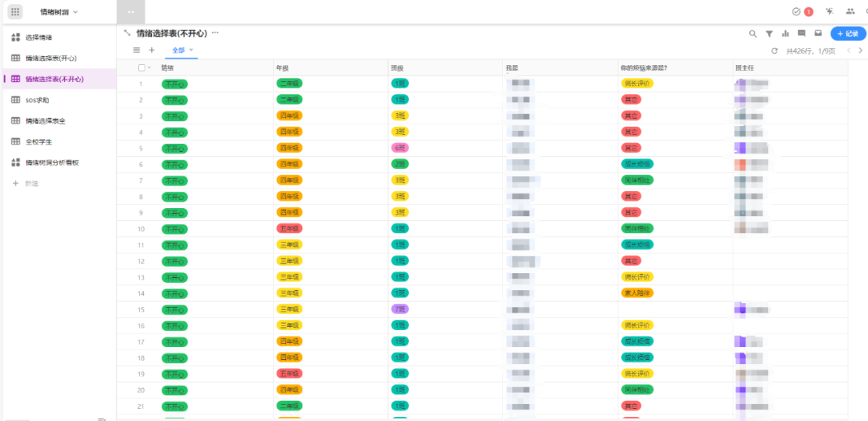This screenshot has height=421, width=868.
Task: Click the 班主任 column header
Action: tap(790, 67)
